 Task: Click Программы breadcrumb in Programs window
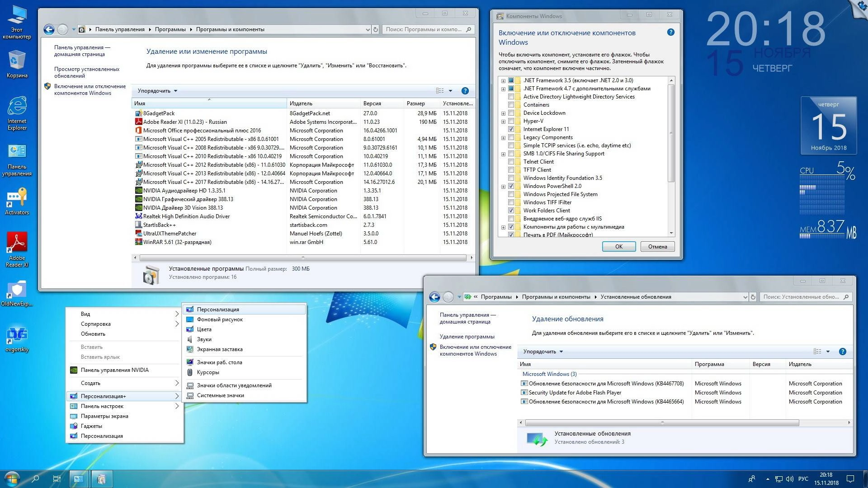(170, 29)
